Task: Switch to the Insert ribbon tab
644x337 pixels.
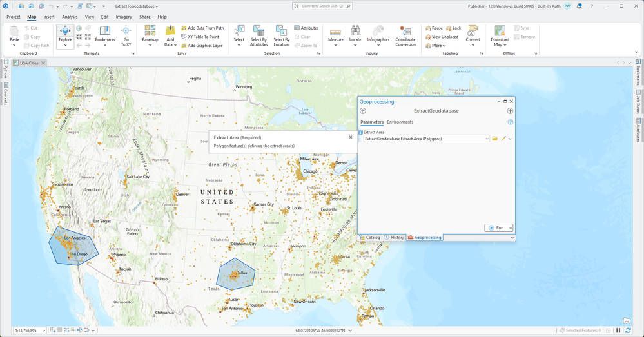Action: (49, 17)
